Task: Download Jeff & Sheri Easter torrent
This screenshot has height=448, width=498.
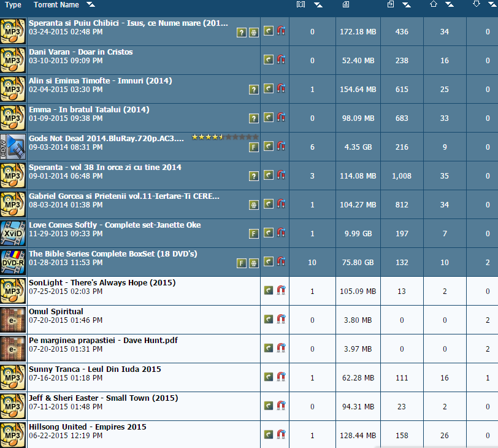Action: point(269,406)
